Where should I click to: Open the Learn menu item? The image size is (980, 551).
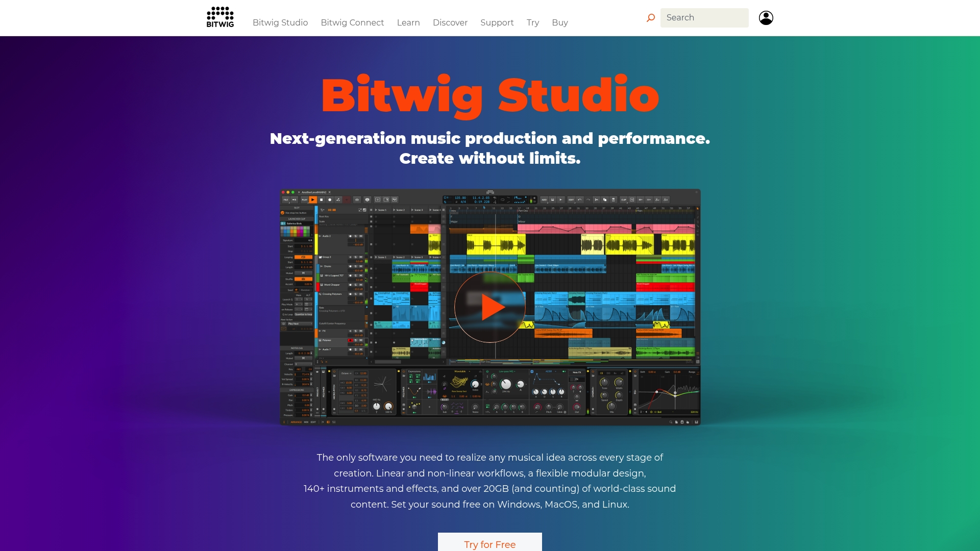tap(408, 22)
